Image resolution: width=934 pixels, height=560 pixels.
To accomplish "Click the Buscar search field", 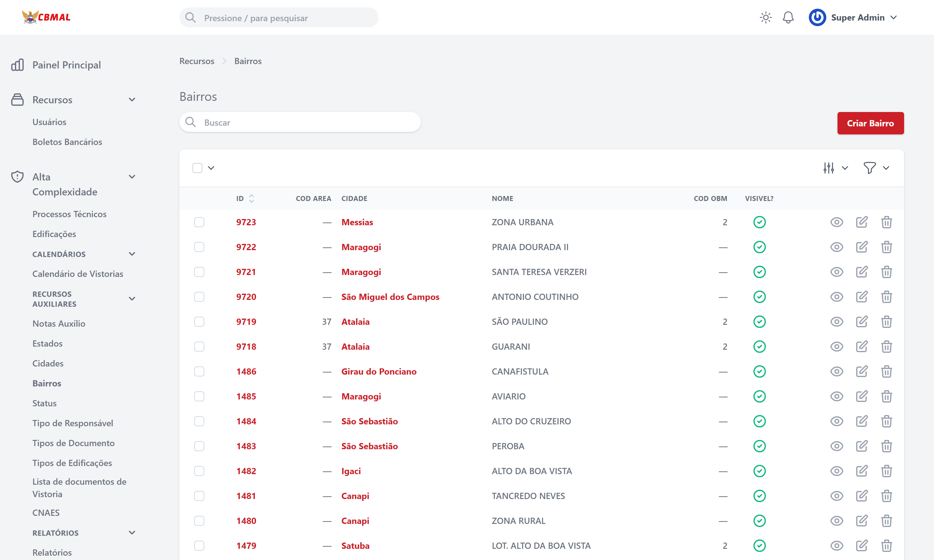I will [306, 123].
